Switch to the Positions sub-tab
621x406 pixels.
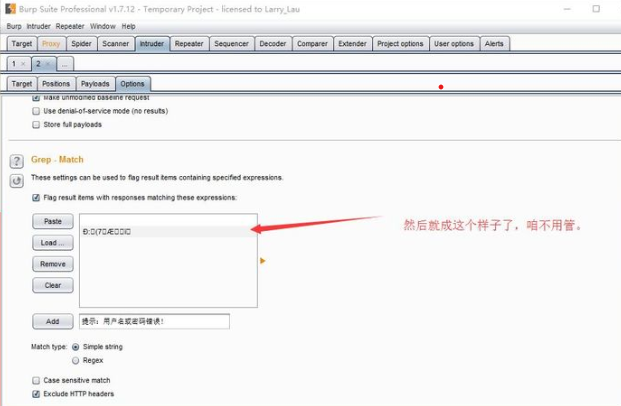click(x=56, y=84)
